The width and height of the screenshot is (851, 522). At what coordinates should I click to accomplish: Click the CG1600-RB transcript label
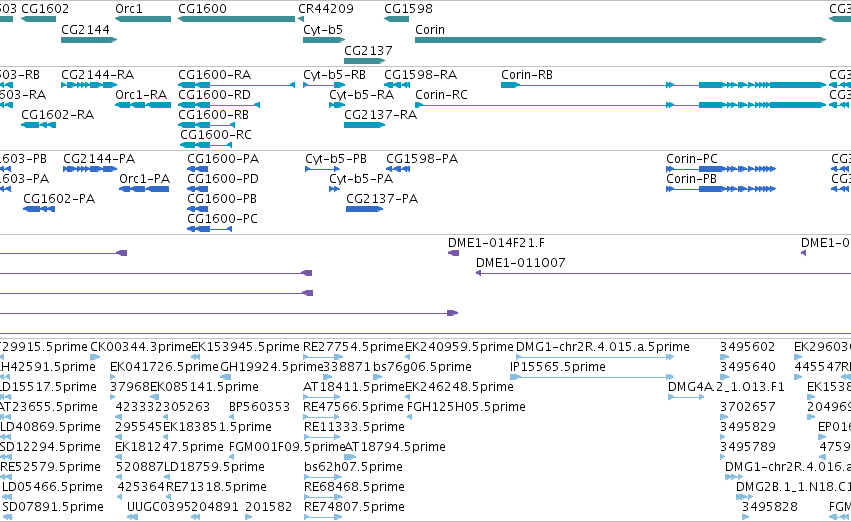(213, 114)
